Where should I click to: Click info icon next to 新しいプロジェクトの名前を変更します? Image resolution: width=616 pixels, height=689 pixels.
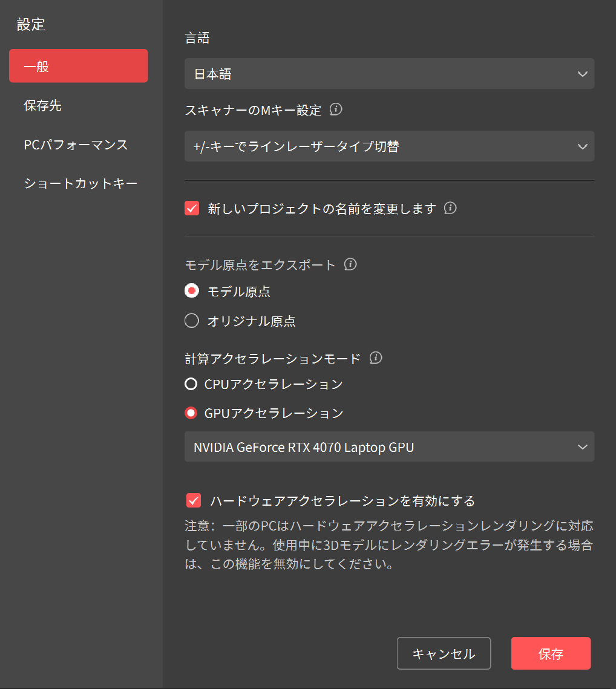point(450,209)
